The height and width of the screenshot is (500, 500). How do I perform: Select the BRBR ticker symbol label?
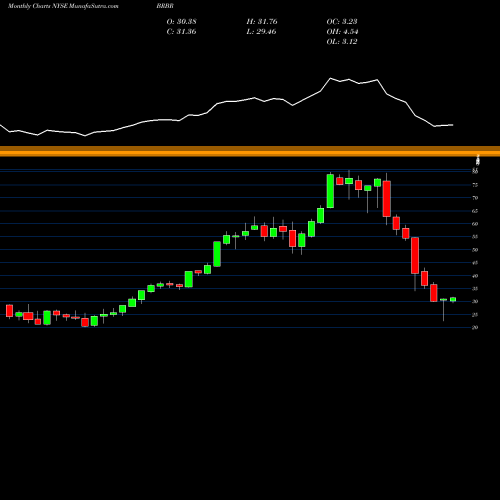[165, 6]
